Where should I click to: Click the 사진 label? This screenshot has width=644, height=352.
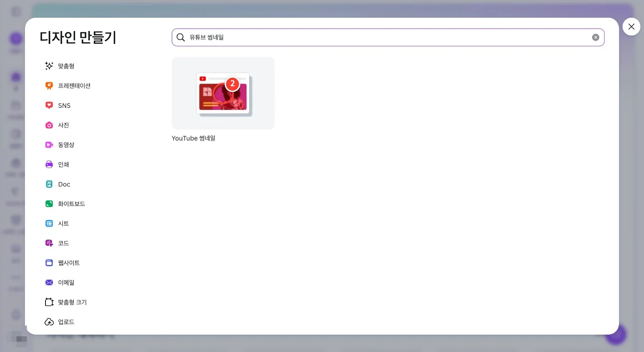tap(64, 125)
